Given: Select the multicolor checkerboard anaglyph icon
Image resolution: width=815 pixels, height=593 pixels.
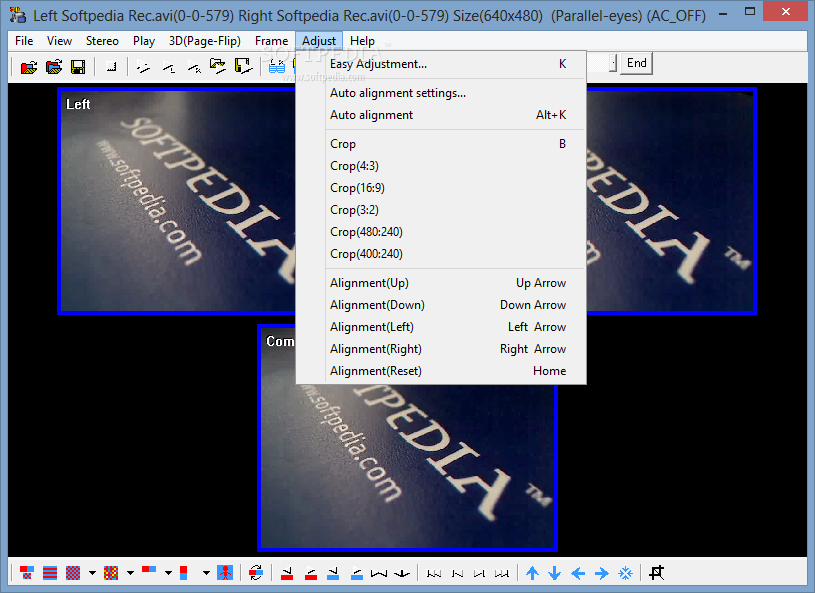Looking at the screenshot, I should (x=111, y=573).
